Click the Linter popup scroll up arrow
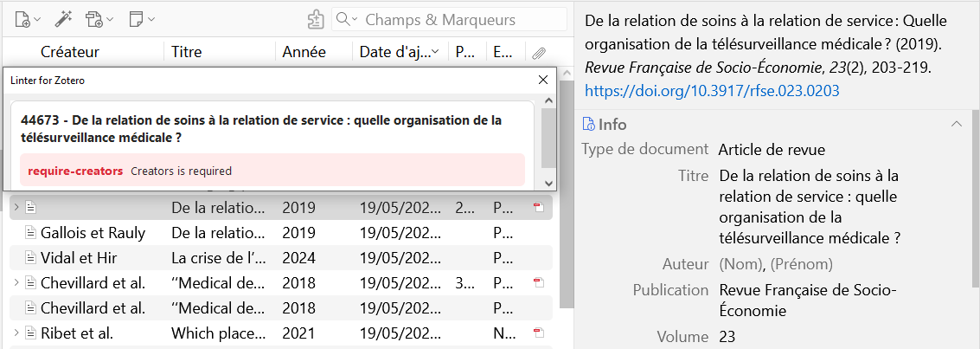980x349 pixels. point(548,100)
